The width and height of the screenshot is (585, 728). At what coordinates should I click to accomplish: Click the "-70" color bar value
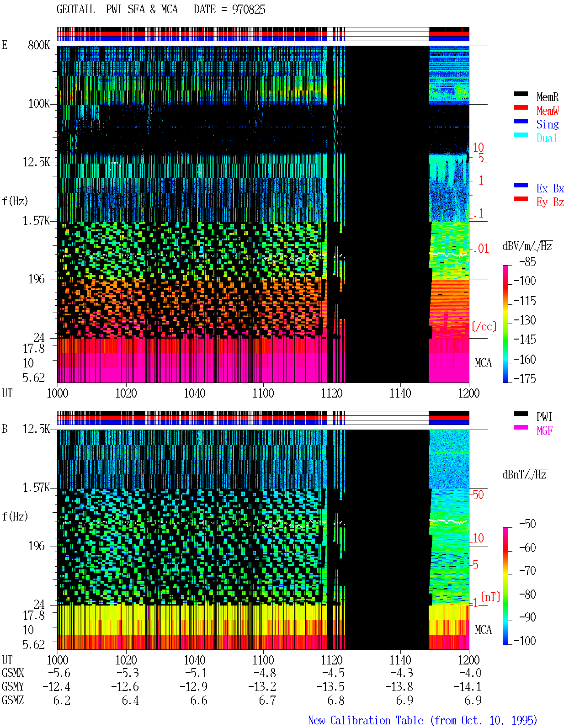pos(527,570)
